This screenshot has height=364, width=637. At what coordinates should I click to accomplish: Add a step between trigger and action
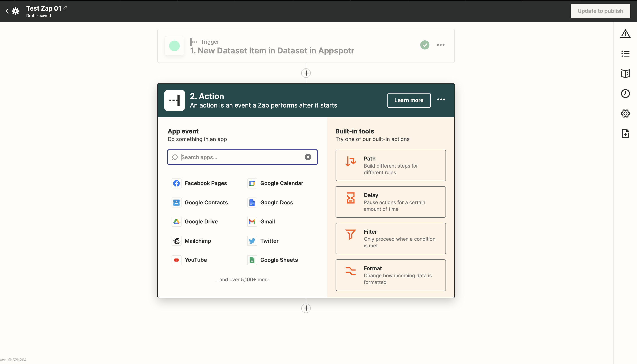(306, 73)
